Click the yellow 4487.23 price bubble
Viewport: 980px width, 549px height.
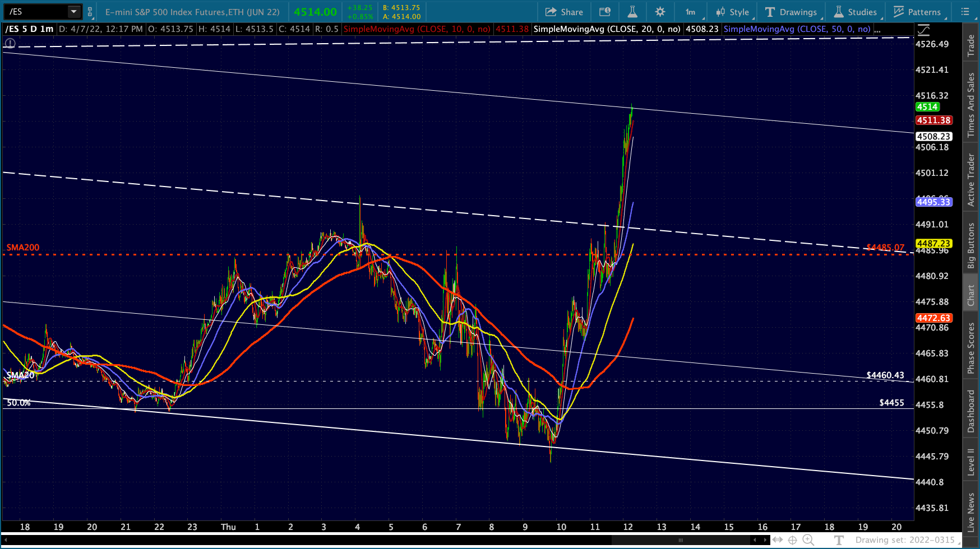tap(933, 244)
